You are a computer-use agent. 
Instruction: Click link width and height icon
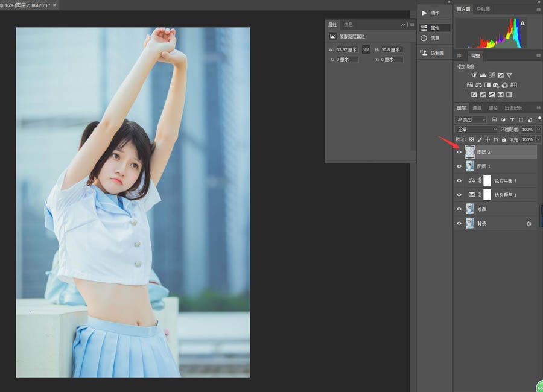[366, 49]
